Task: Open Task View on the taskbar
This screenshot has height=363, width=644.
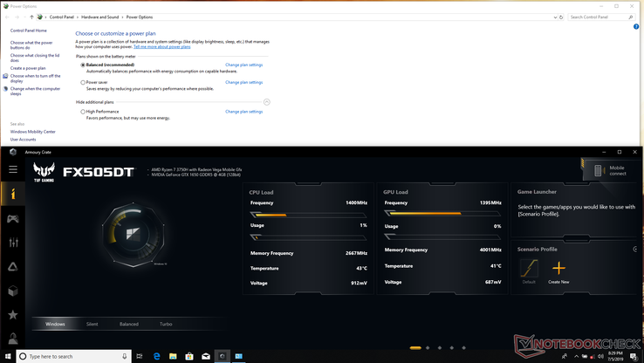Action: tap(140, 356)
